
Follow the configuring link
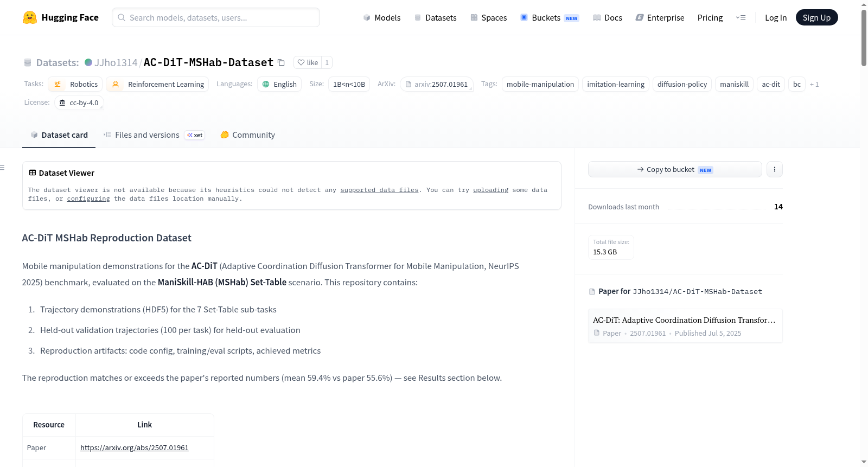tap(88, 199)
